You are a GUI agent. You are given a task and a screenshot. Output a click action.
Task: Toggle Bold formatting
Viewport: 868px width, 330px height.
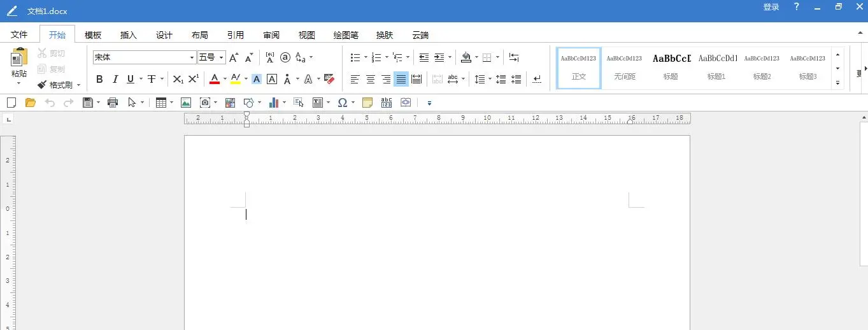coord(99,79)
